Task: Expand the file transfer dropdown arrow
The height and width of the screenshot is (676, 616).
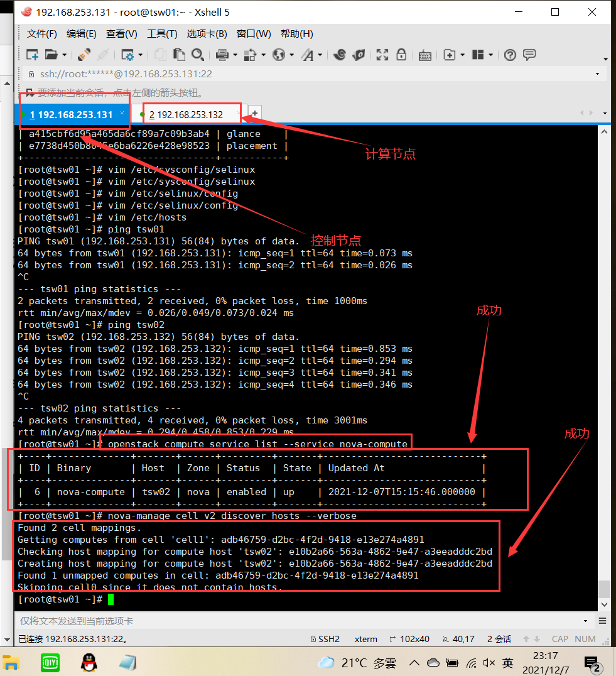Action: pos(263,55)
